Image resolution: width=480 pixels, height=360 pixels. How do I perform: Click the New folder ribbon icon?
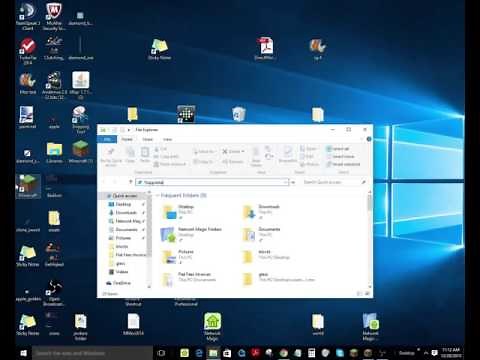256,156
